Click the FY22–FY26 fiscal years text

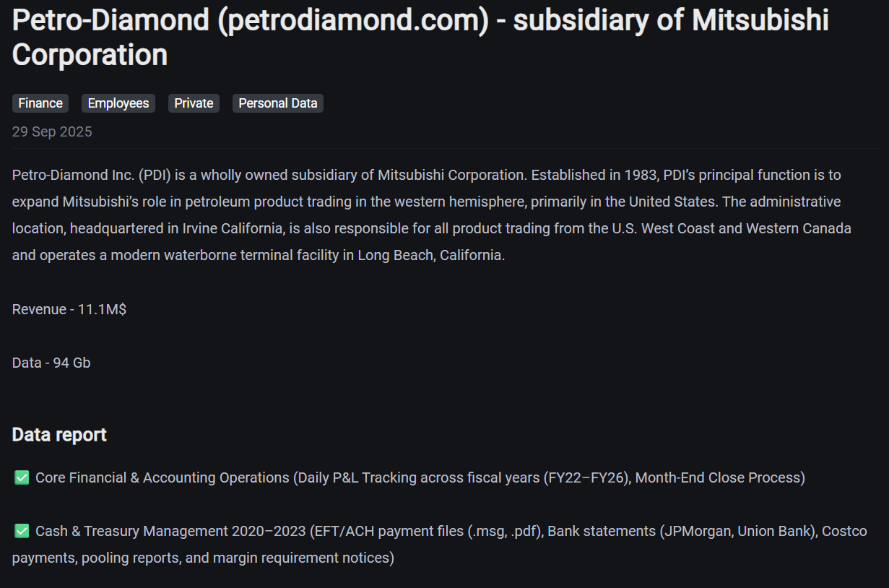pyautogui.click(x=586, y=477)
